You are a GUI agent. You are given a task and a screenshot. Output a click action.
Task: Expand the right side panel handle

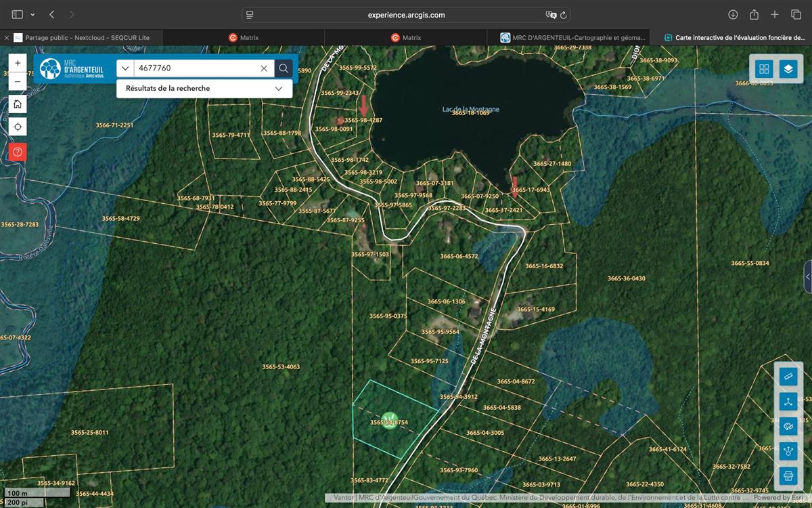coord(807,276)
